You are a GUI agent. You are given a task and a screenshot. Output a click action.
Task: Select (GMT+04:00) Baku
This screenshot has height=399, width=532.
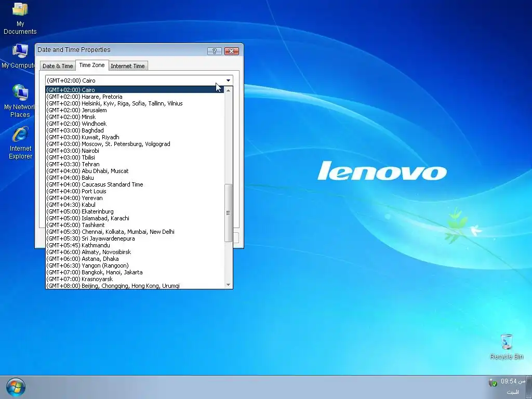(135, 178)
